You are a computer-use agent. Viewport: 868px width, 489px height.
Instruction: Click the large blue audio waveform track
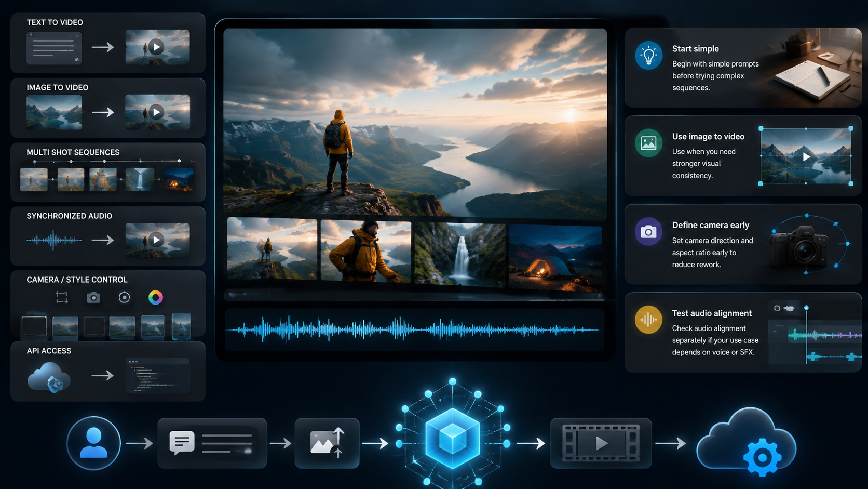click(415, 329)
